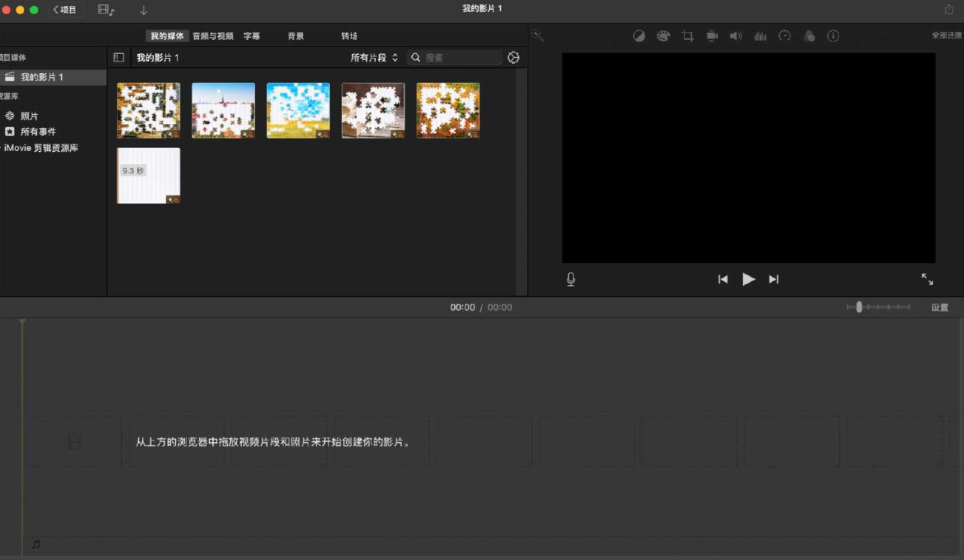Screen dimensions: 964x560
Task: Toggle the voiceover microphone button
Action: point(571,279)
